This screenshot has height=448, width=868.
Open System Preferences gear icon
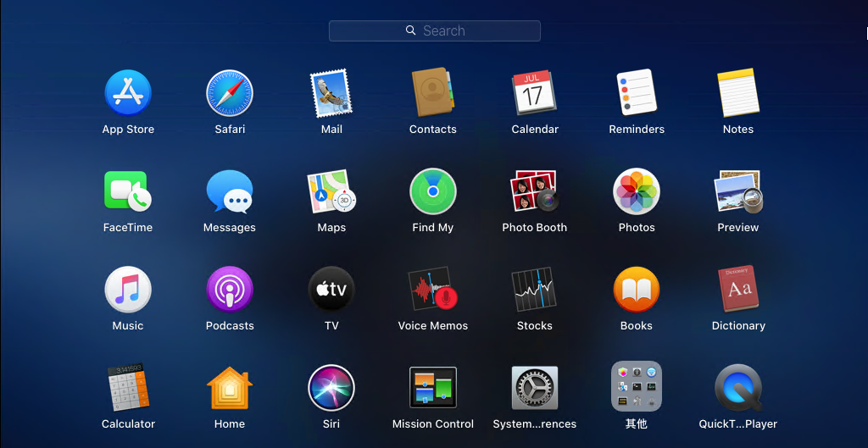(535, 388)
